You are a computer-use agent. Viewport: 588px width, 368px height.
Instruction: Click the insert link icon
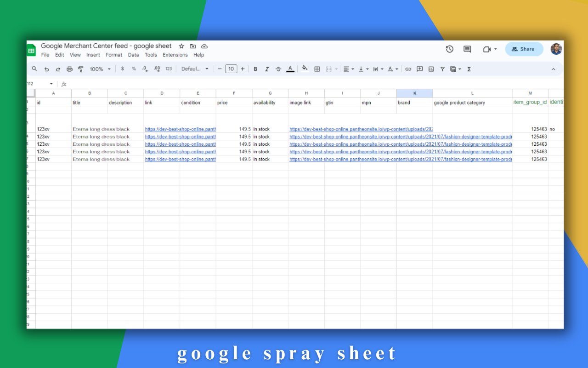click(x=408, y=69)
